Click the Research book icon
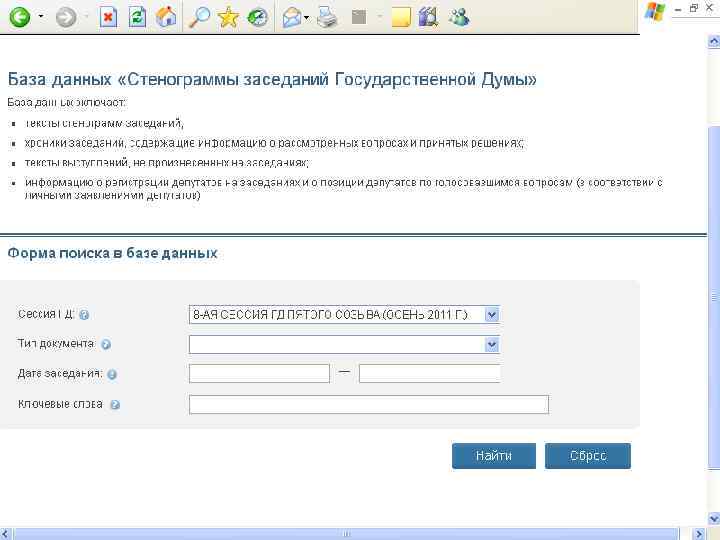 pyautogui.click(x=428, y=17)
